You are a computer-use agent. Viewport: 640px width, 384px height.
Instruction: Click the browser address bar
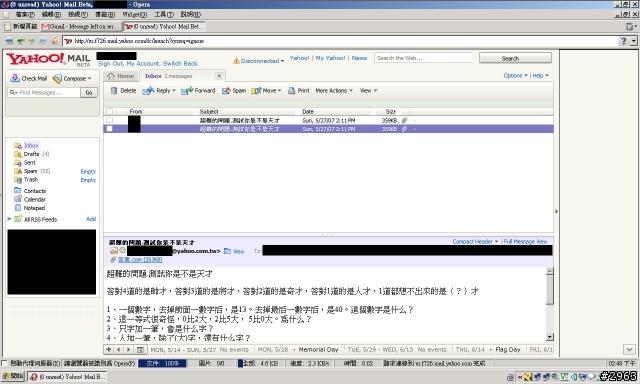tap(339, 41)
